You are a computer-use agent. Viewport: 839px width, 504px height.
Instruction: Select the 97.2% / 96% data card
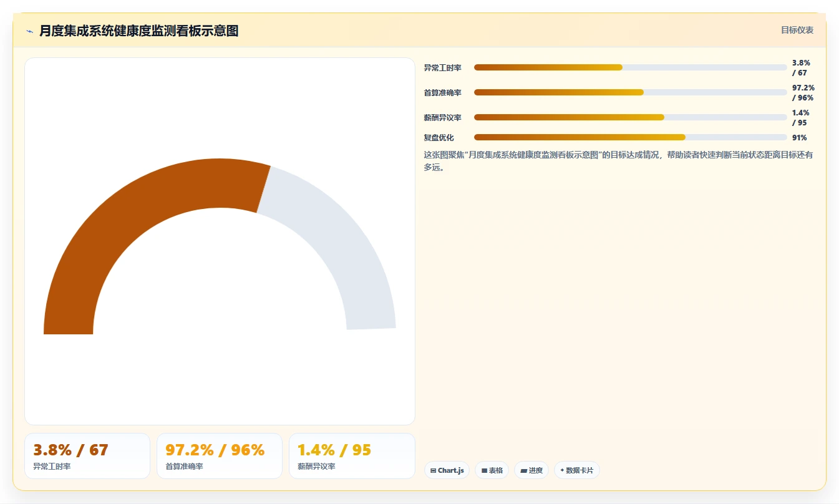tap(220, 456)
